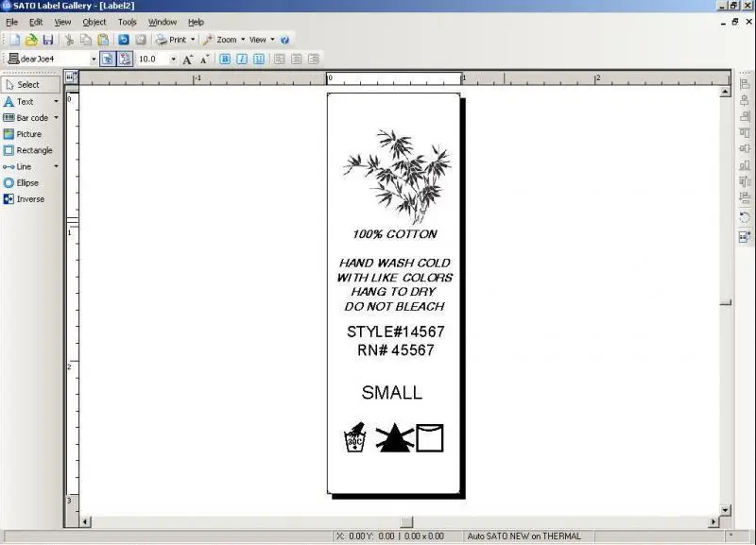Image resolution: width=756 pixels, height=545 pixels.
Task: Toggle Italic text formatting
Action: [x=242, y=59]
